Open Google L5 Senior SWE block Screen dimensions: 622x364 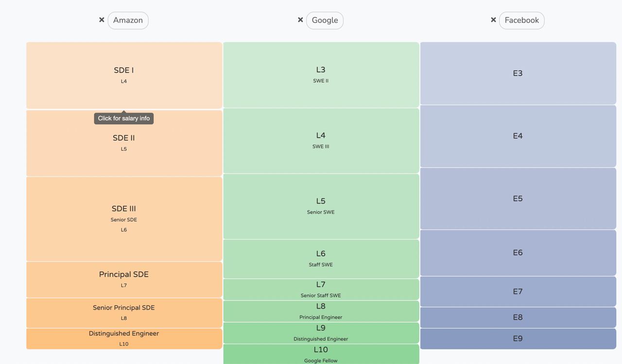(321, 207)
